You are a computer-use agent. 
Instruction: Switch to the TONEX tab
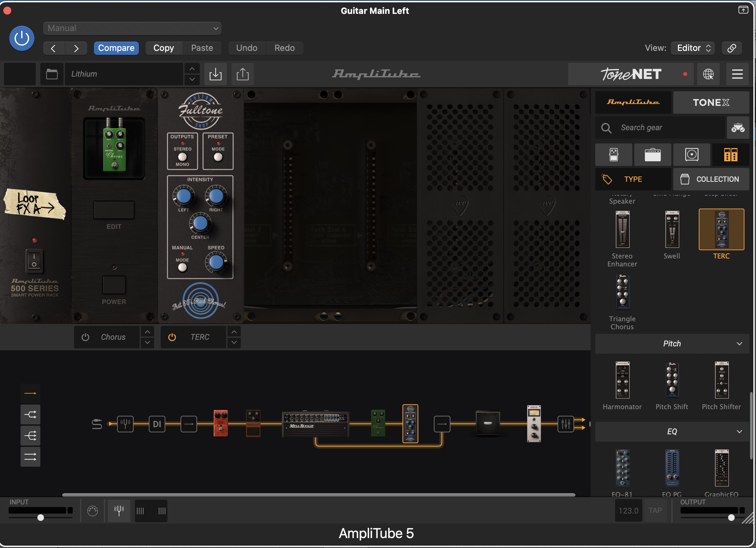pos(711,102)
